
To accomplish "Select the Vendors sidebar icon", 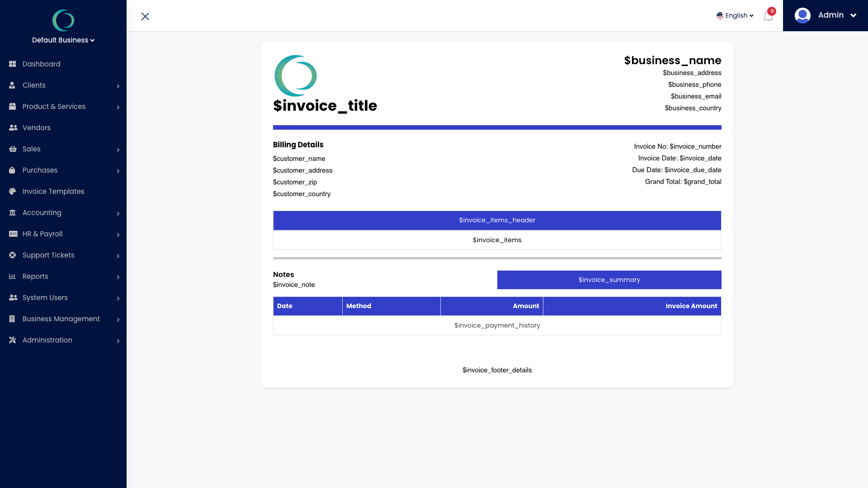I will (13, 127).
